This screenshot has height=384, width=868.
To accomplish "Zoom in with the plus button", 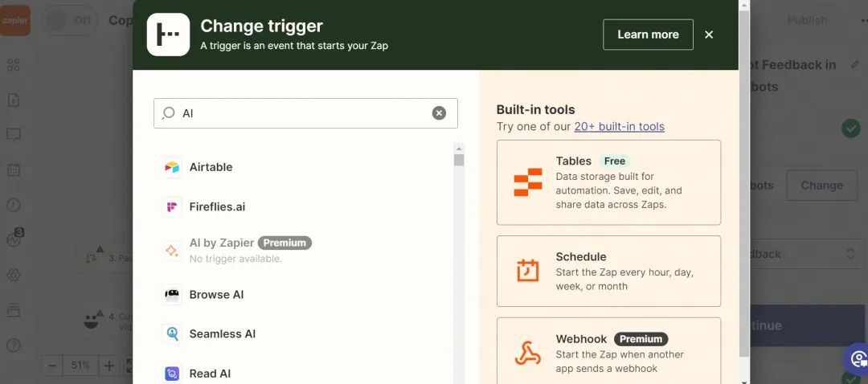I will pos(109,366).
